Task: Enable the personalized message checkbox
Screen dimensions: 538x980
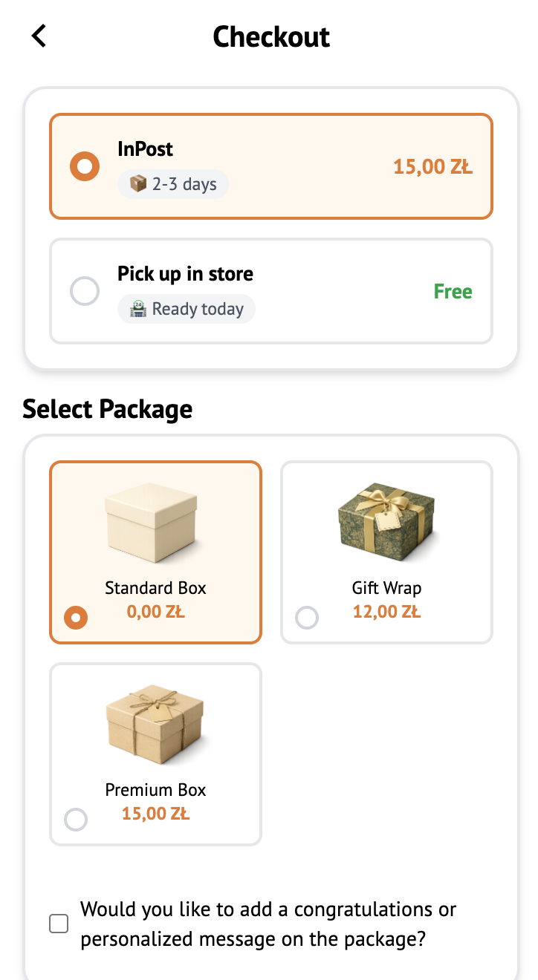Action: click(x=59, y=924)
